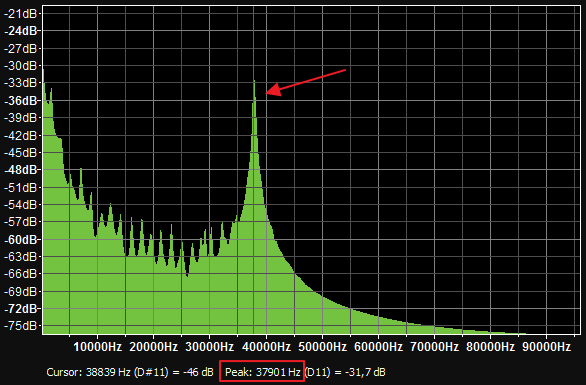Click the -69dB axis label
The width and height of the screenshot is (586, 385).
point(20,291)
